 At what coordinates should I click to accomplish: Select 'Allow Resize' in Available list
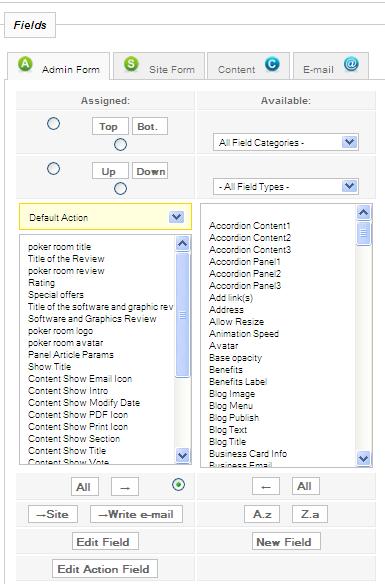click(x=236, y=321)
